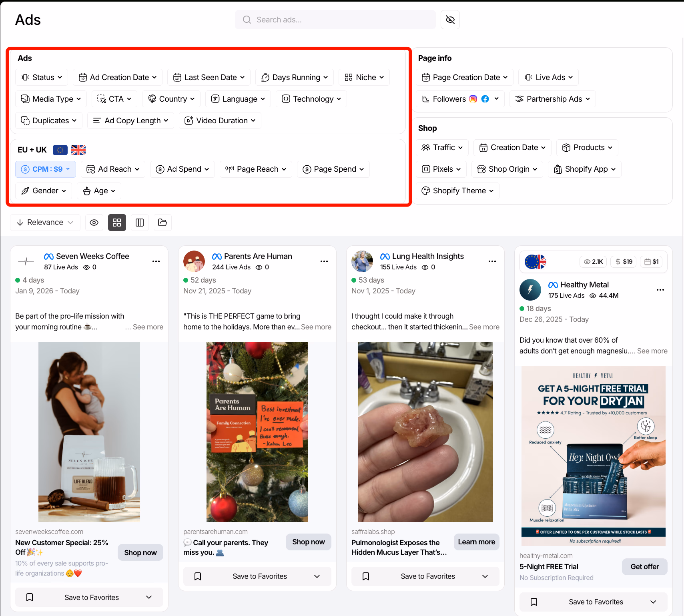Viewport: 684px width, 616px height.
Task: Open the folder icon beside view buttons
Action: coord(162,223)
